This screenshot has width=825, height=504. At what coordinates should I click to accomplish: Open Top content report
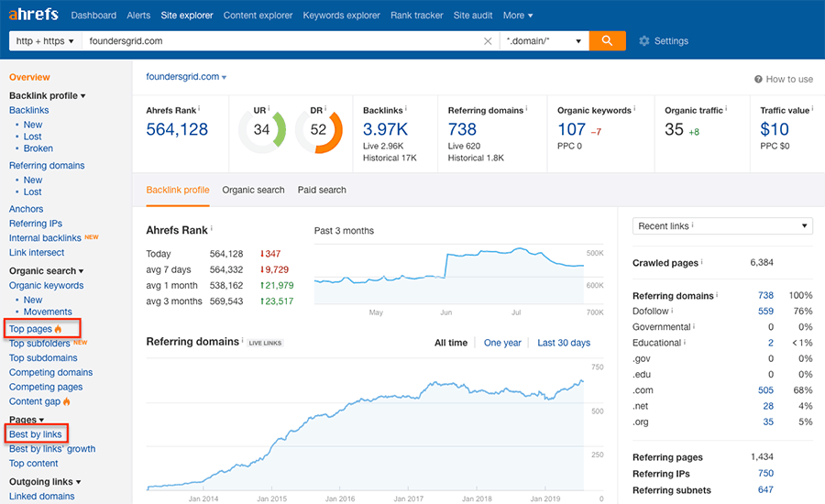tap(33, 464)
